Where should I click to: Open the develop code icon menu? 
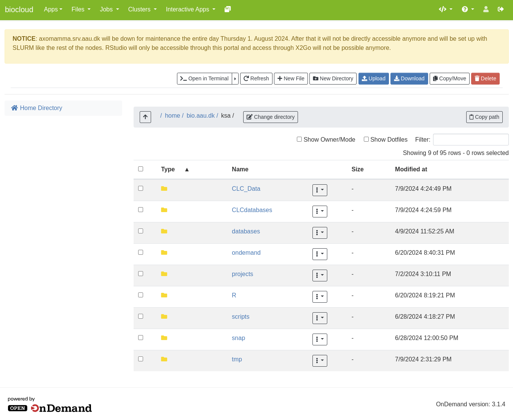click(x=445, y=9)
